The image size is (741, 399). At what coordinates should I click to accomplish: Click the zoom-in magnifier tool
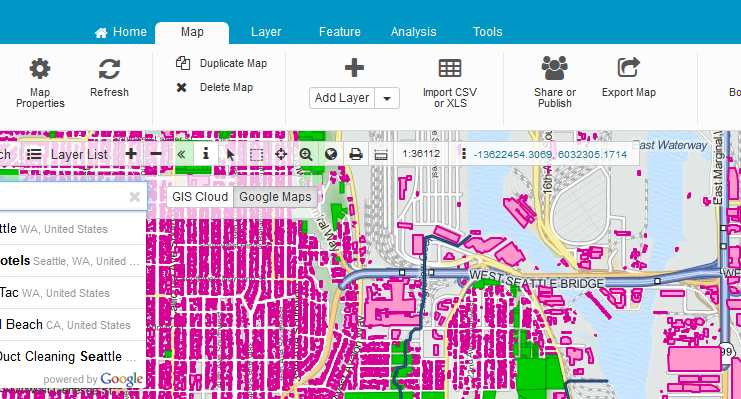point(306,154)
